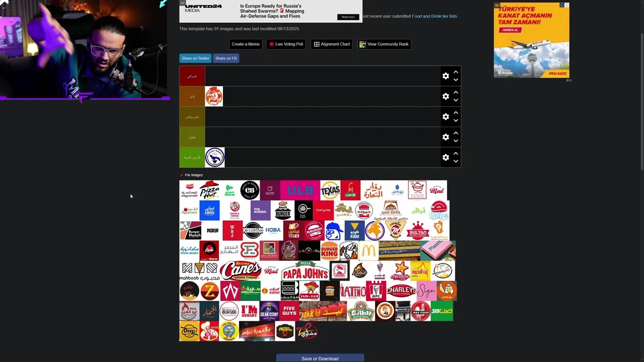Select the Max Food logo

coord(421,311)
